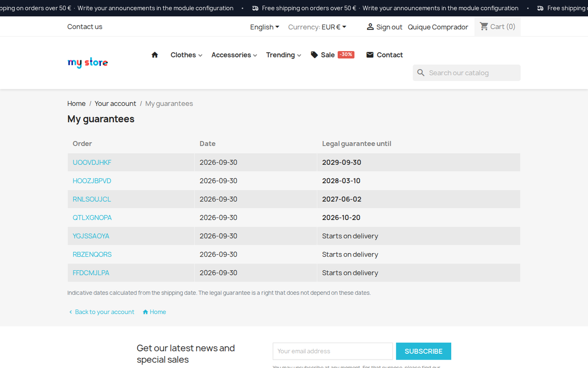588x368 pixels.
Task: Expand the Accessories menu
Action: [x=234, y=55]
